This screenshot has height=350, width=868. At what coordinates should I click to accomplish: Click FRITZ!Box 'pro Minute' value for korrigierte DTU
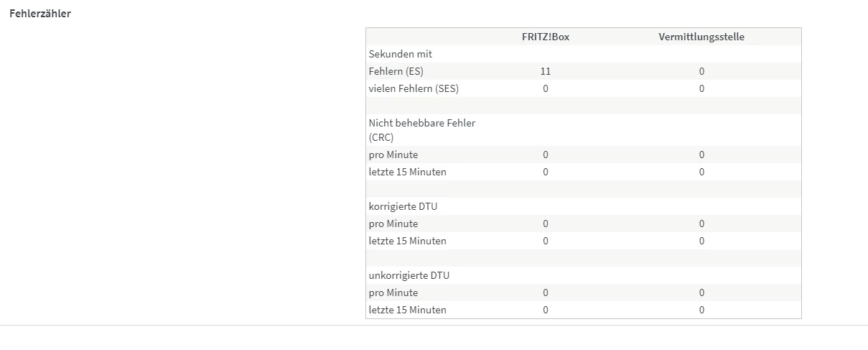click(546, 224)
